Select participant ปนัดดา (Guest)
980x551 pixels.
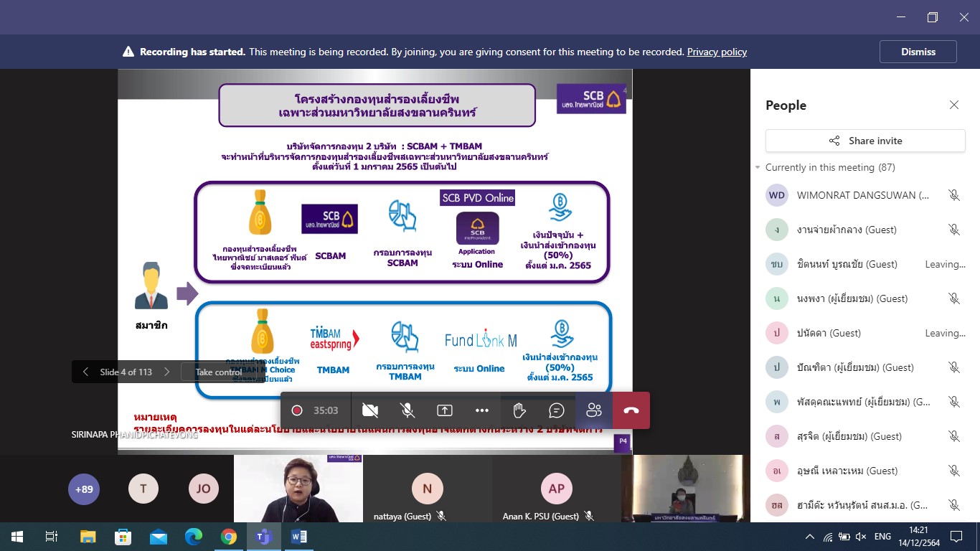865,333
